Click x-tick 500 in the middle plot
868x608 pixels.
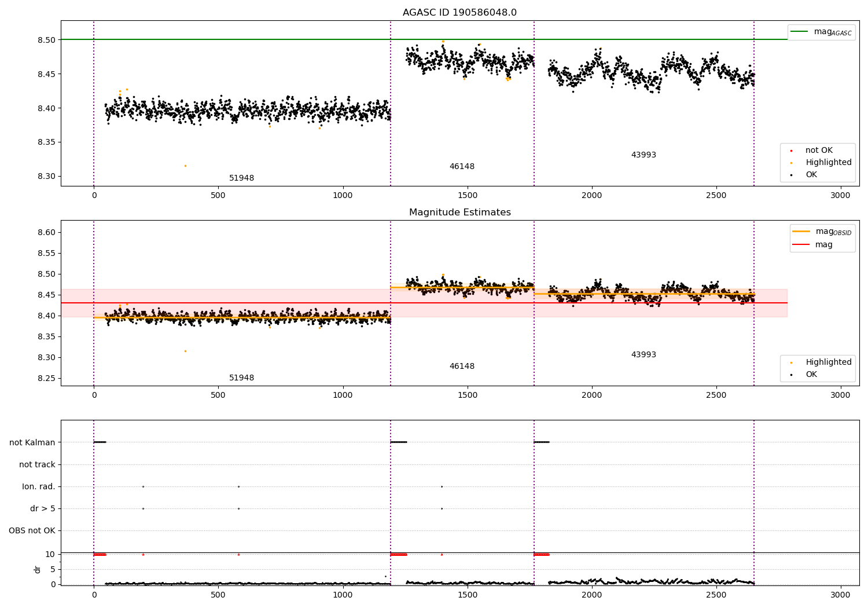tap(218, 395)
